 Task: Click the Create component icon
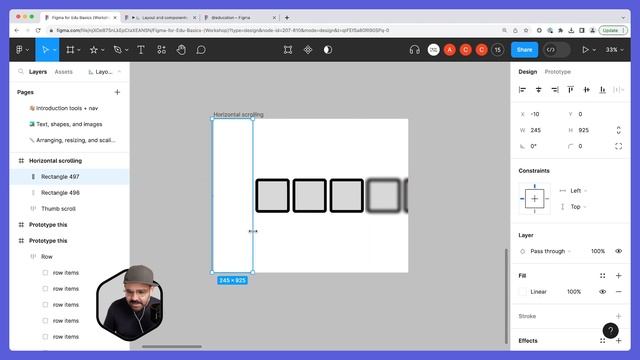pyautogui.click(x=308, y=50)
